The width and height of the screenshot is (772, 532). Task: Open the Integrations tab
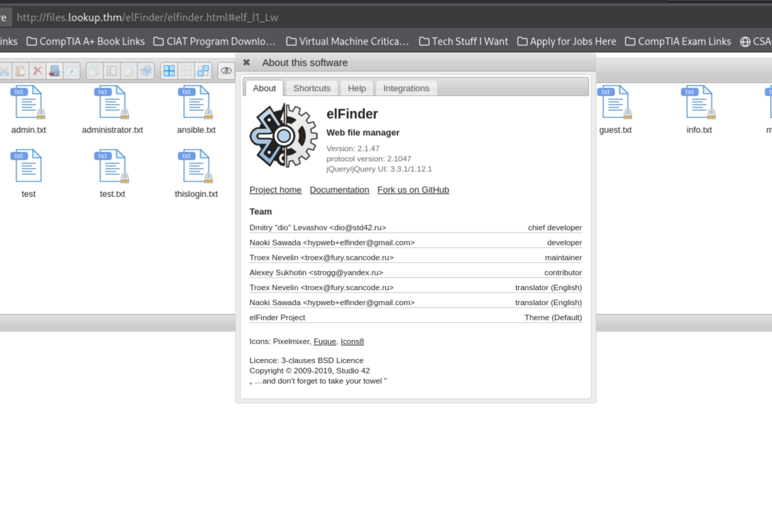click(406, 88)
